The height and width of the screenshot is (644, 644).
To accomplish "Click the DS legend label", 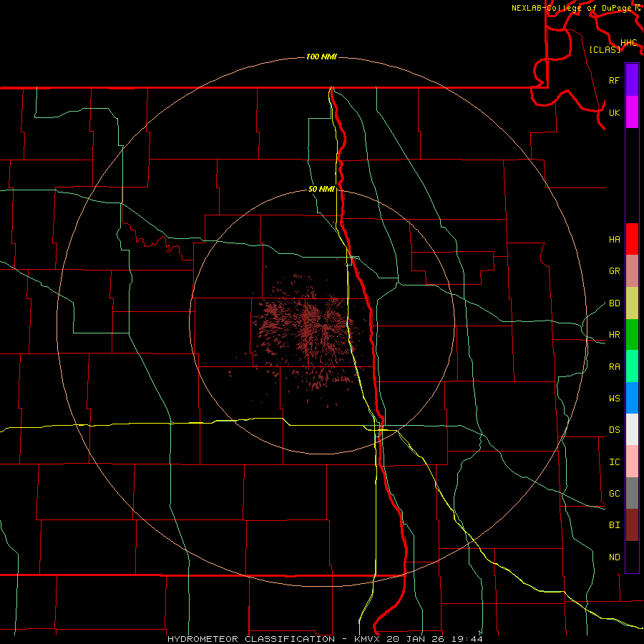I will click(x=614, y=430).
